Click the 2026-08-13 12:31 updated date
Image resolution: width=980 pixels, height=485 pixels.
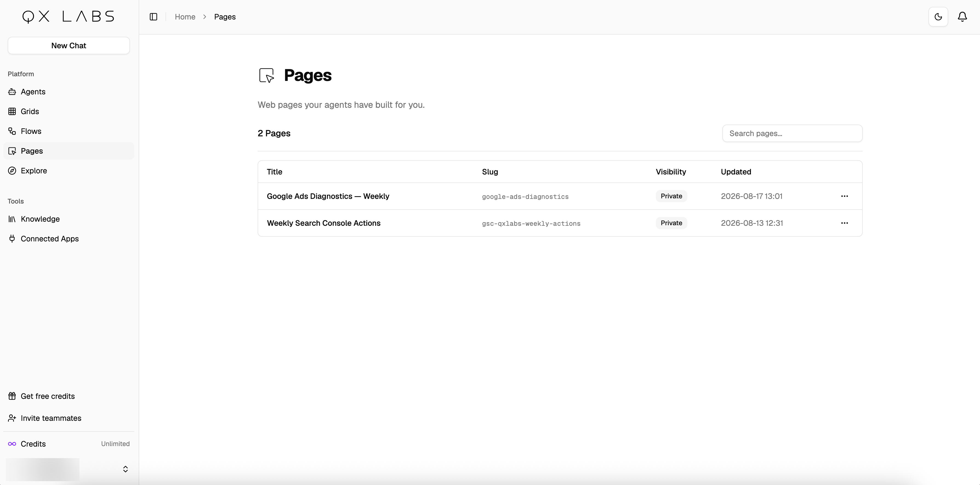pos(752,223)
